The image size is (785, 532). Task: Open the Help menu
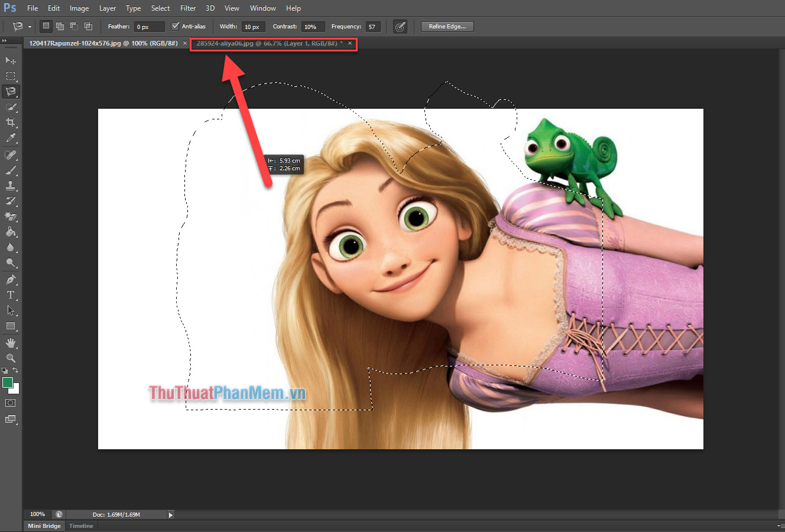293,8
